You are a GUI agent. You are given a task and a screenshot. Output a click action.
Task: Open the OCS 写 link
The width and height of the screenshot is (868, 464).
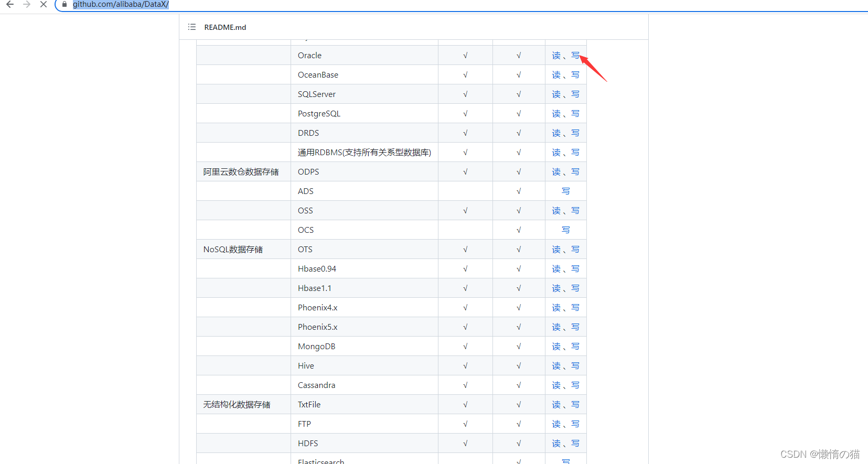point(566,230)
